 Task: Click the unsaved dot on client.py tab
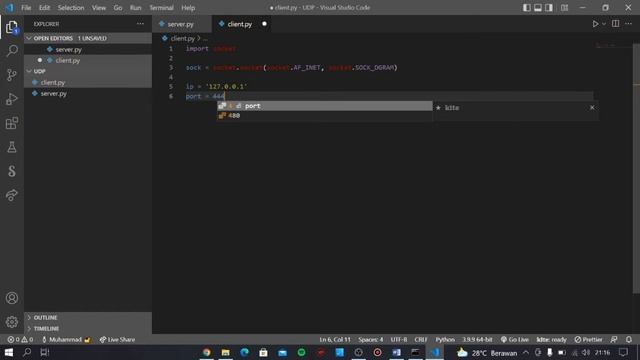[x=264, y=24]
